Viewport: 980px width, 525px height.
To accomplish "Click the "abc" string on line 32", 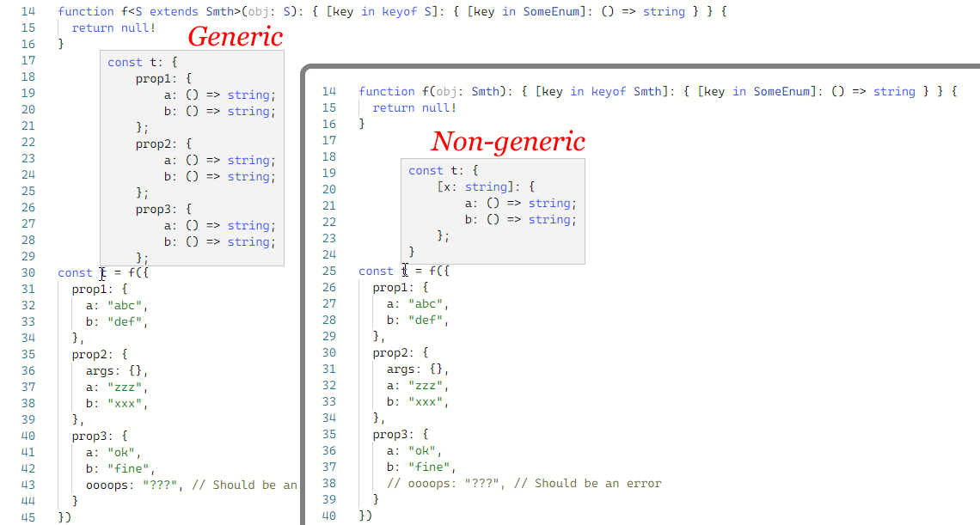I will click(x=125, y=305).
